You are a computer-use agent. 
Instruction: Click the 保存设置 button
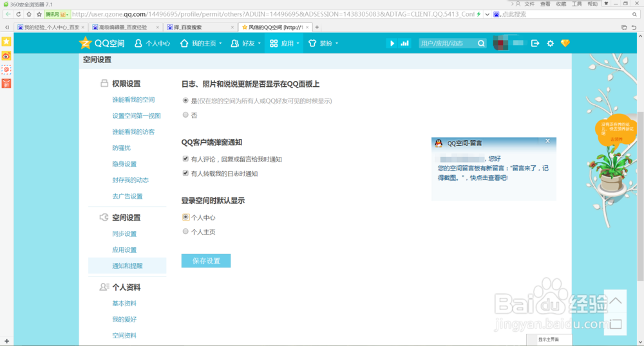(206, 260)
